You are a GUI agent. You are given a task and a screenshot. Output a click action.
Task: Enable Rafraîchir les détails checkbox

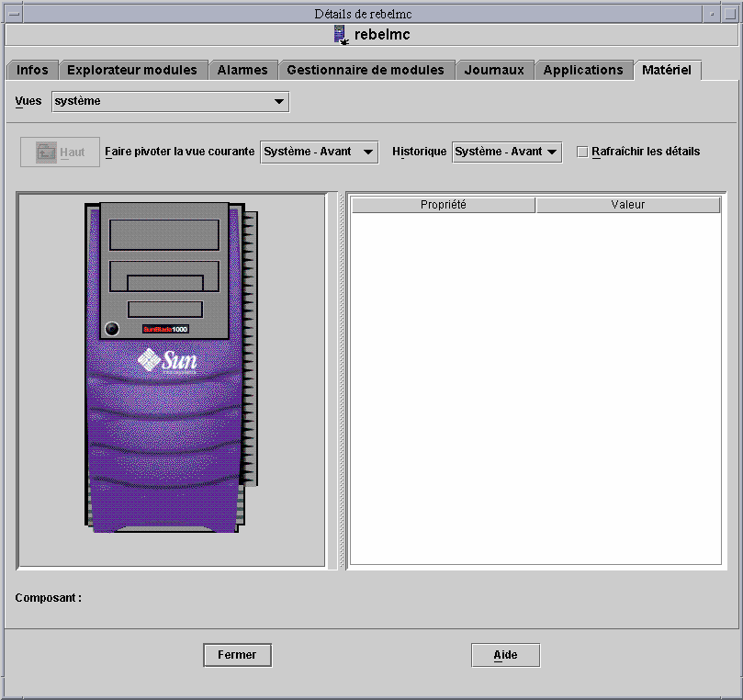point(582,152)
